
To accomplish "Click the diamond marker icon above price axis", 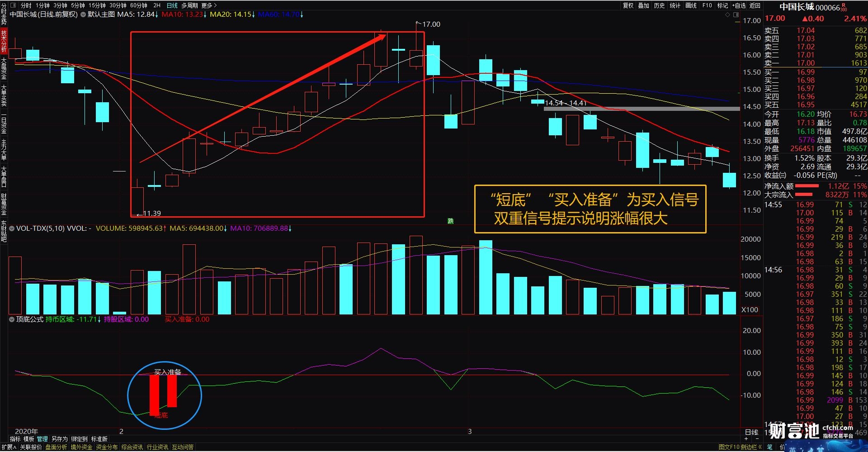I will [x=727, y=14].
